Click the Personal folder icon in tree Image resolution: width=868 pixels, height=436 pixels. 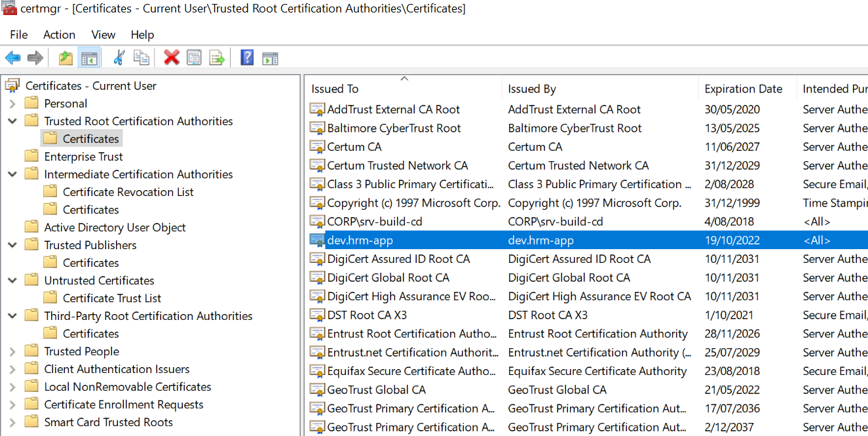pyautogui.click(x=31, y=103)
